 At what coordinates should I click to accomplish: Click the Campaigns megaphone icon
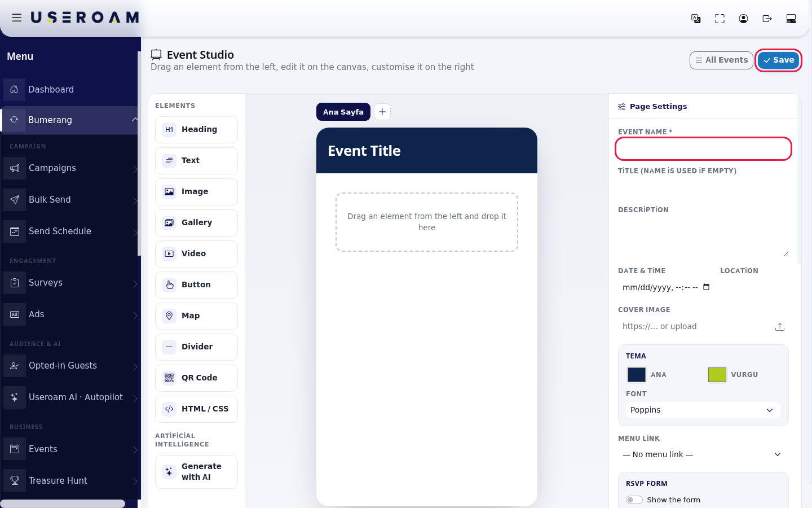(x=15, y=168)
